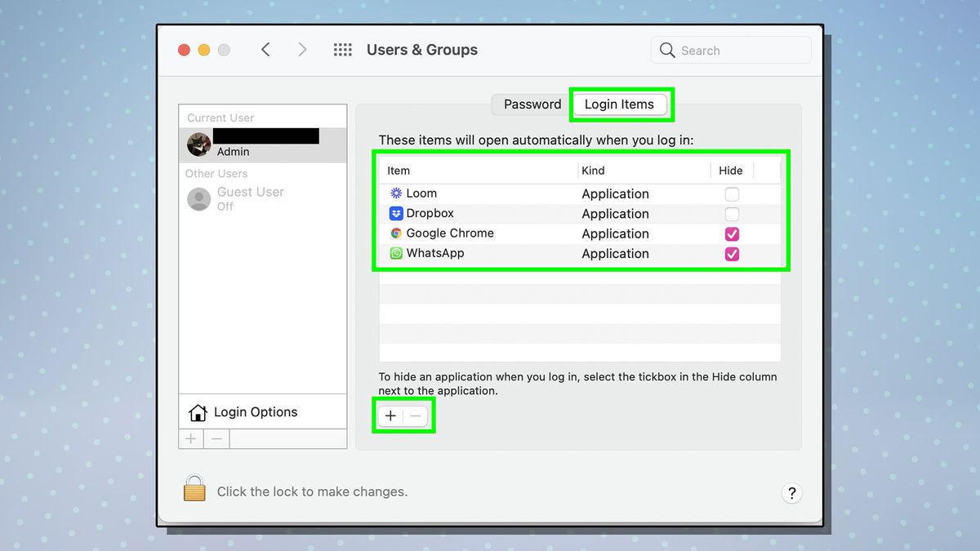This screenshot has width=980, height=551.
Task: Click the Admin user avatar
Action: click(198, 144)
